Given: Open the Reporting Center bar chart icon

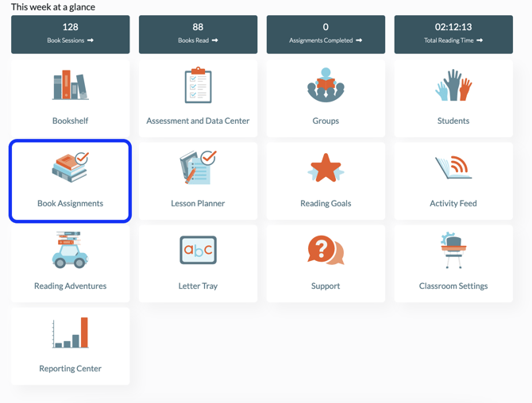Looking at the screenshot, I should 70,332.
